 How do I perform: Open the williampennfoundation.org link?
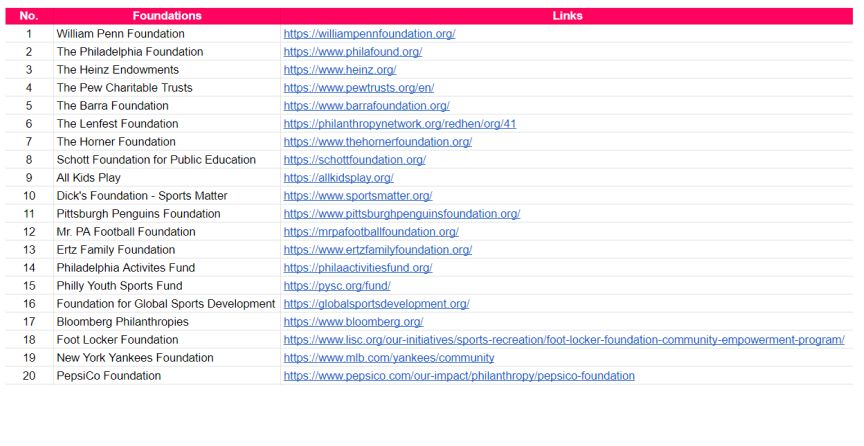click(369, 34)
